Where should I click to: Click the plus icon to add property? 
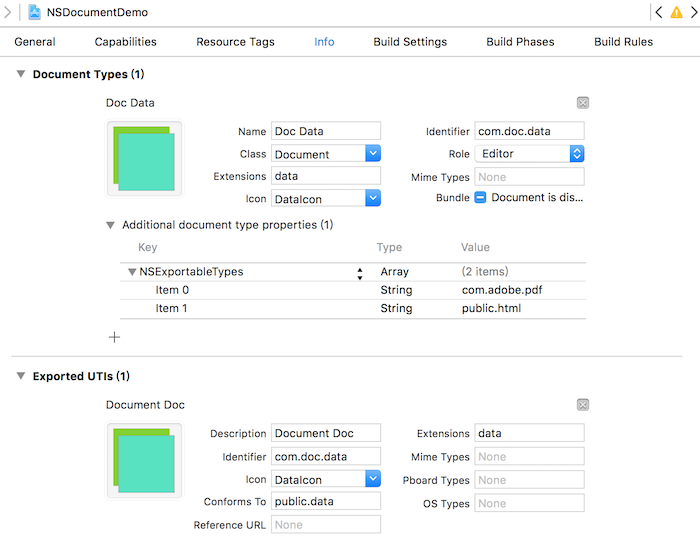click(x=114, y=337)
